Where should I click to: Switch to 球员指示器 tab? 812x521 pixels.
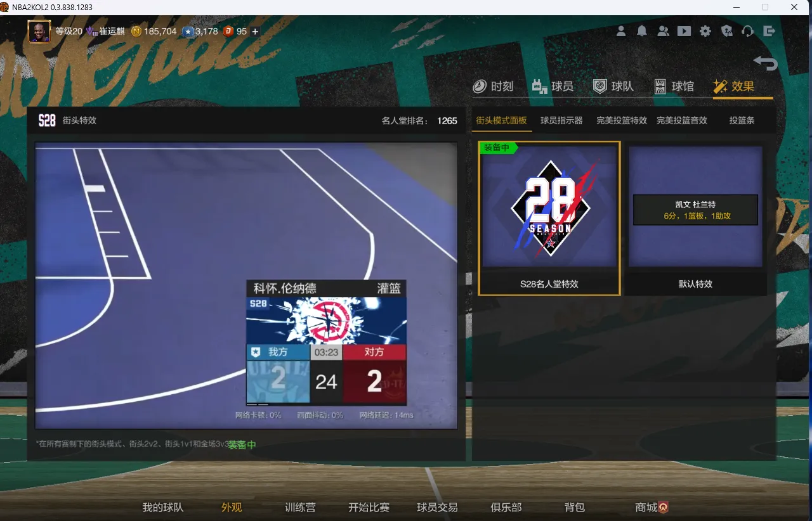561,120
